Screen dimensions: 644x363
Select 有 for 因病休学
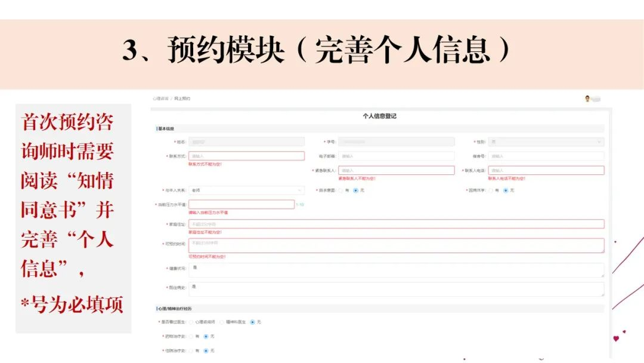[490, 190]
